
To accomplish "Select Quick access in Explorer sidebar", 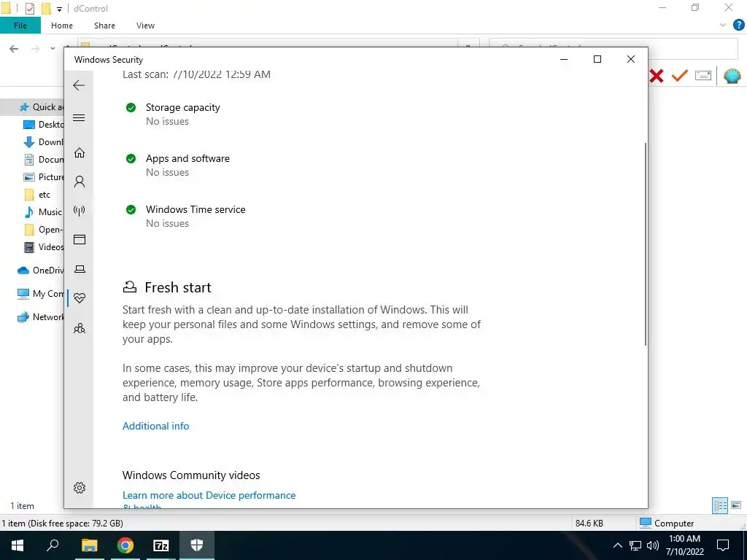I will pos(41,107).
